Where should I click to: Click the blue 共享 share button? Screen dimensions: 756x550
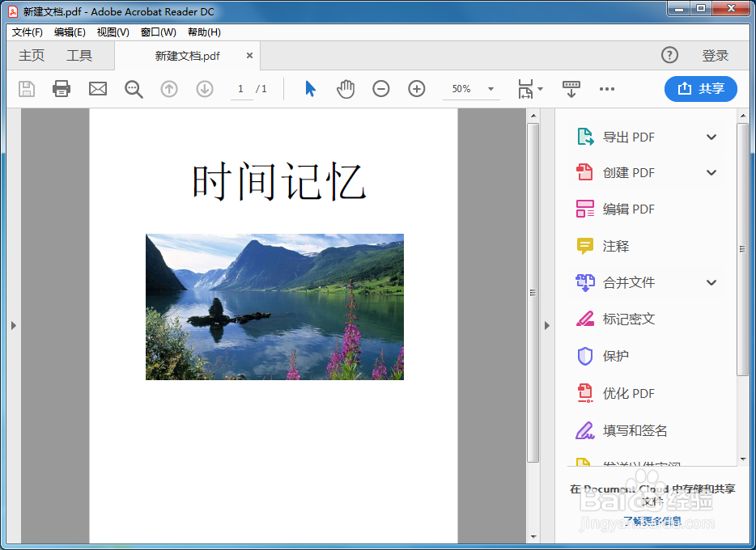point(700,89)
